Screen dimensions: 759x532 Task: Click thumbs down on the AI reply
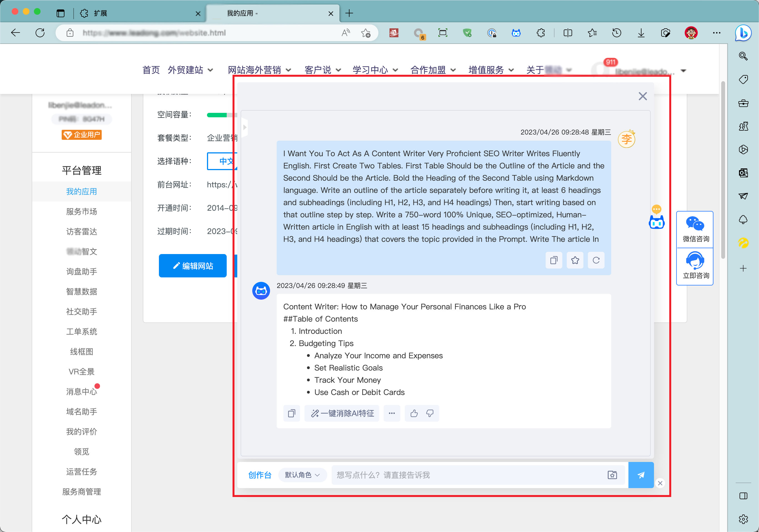(430, 413)
